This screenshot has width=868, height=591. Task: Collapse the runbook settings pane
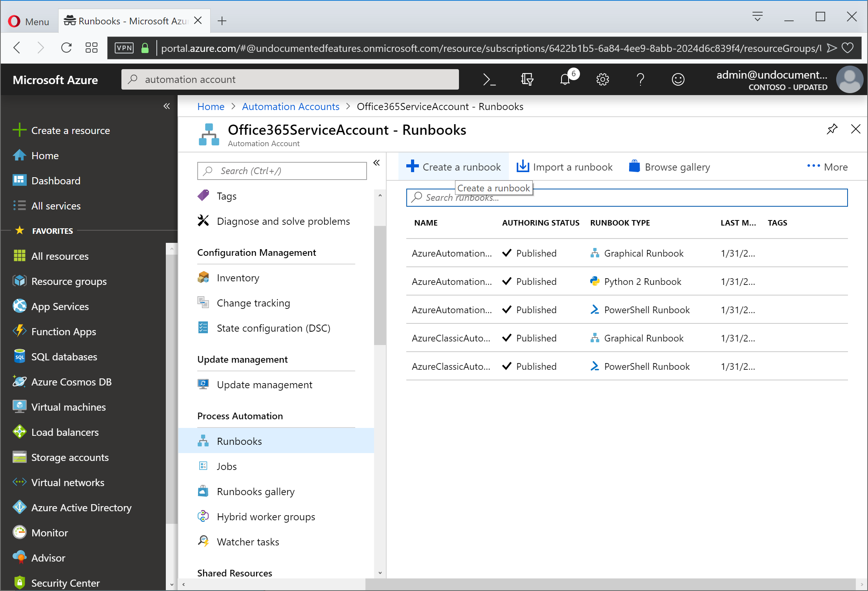(x=376, y=162)
